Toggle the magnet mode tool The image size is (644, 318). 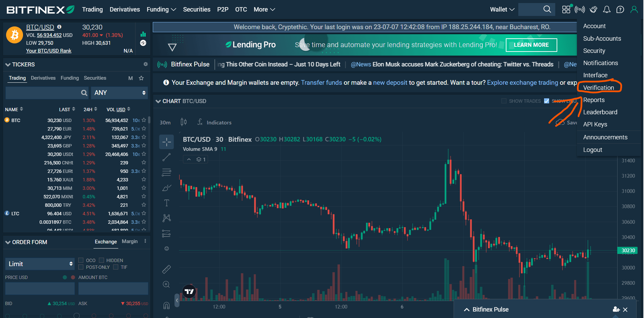[166, 305]
